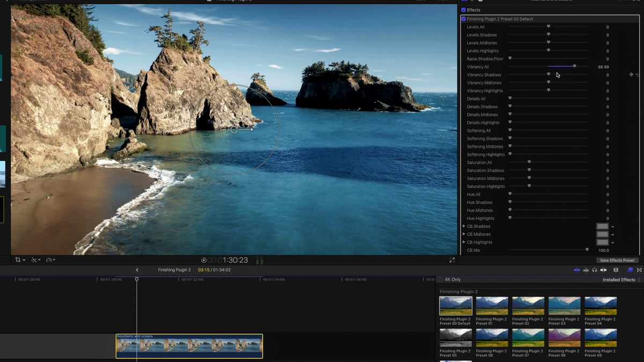Click the Vibrancy.All slider handle

click(x=574, y=67)
